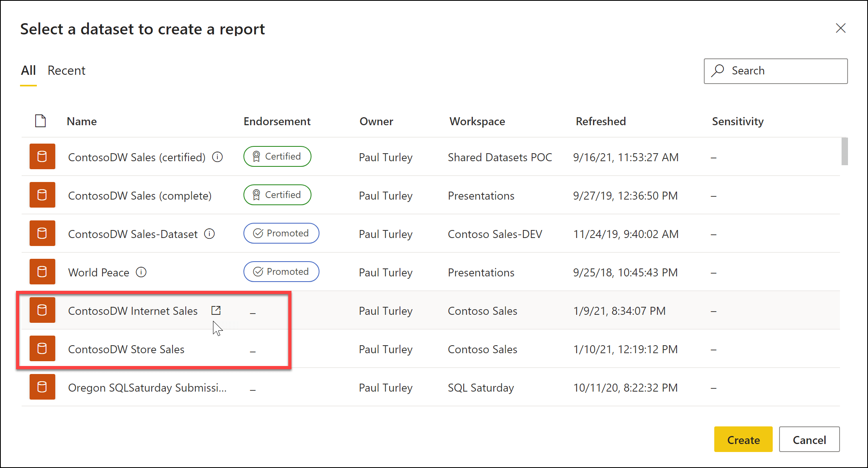Click the Certified badge for ContosoDW Sales (complete)
The height and width of the screenshot is (468, 868).
[x=277, y=195]
